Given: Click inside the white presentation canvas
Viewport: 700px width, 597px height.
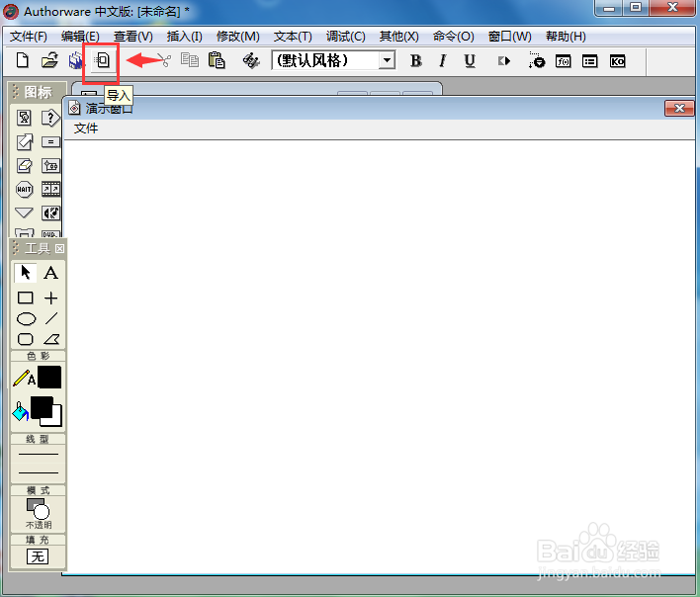Looking at the screenshot, I should pyautogui.click(x=380, y=356).
